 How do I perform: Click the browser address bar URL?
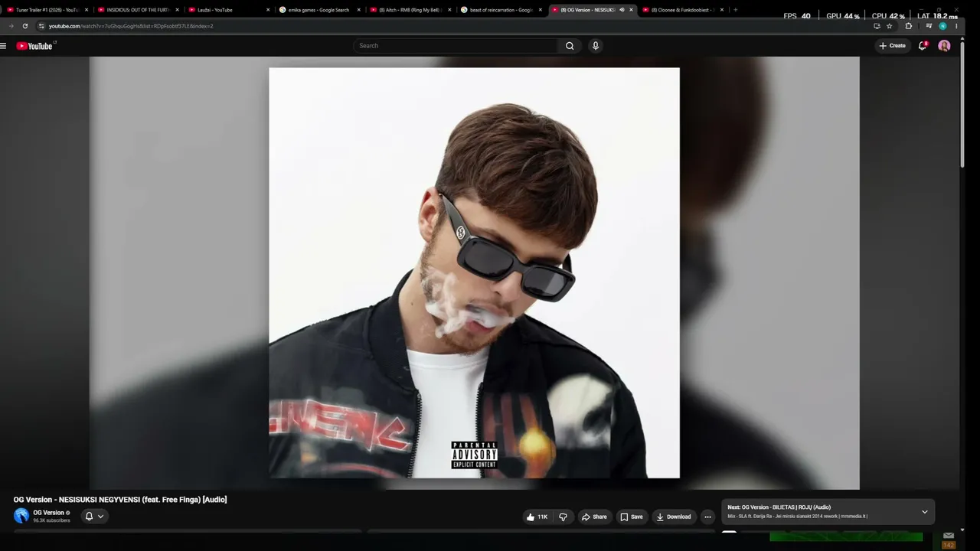click(x=131, y=26)
